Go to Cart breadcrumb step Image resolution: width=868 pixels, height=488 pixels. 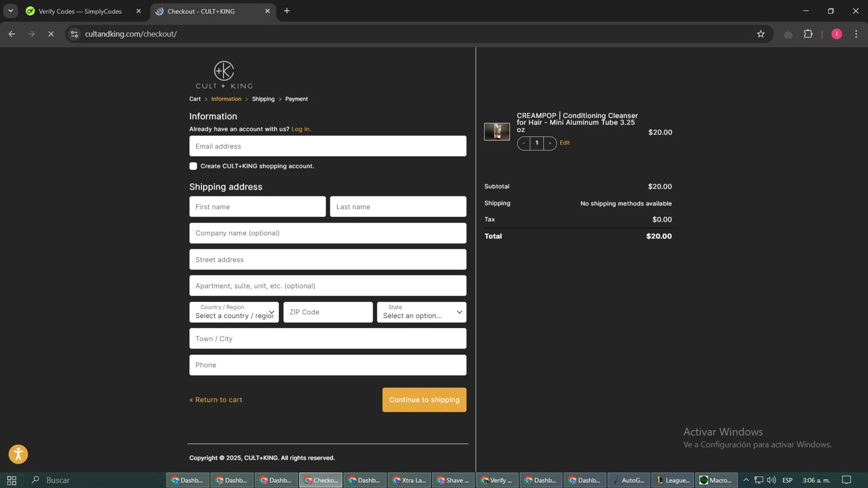pyautogui.click(x=195, y=99)
